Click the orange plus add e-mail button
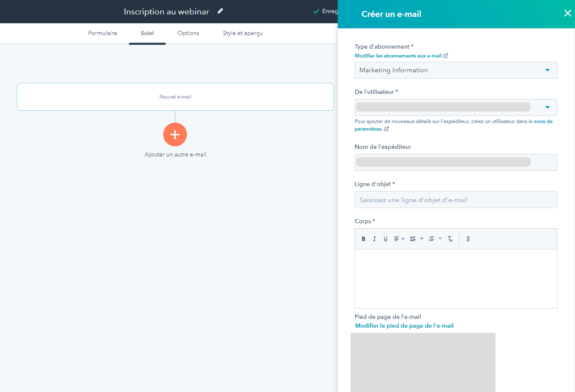575x392 pixels. [x=175, y=134]
